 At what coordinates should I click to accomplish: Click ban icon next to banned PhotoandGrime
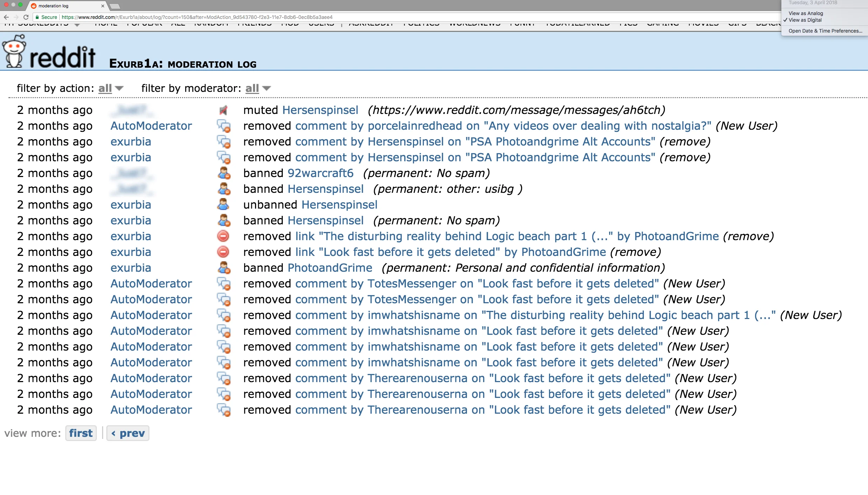(x=224, y=268)
